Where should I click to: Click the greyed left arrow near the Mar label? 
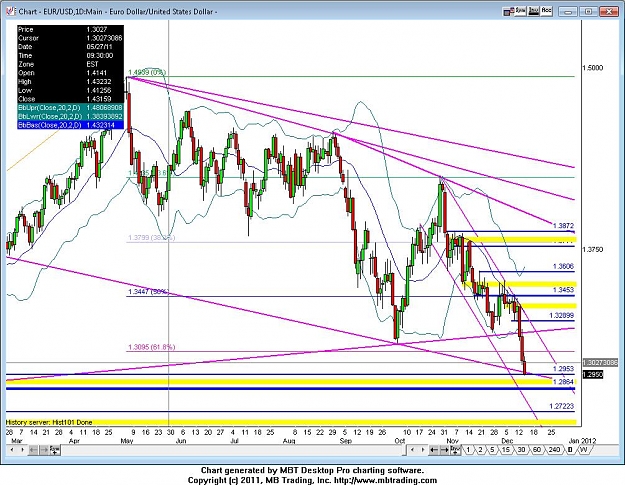coord(33,450)
